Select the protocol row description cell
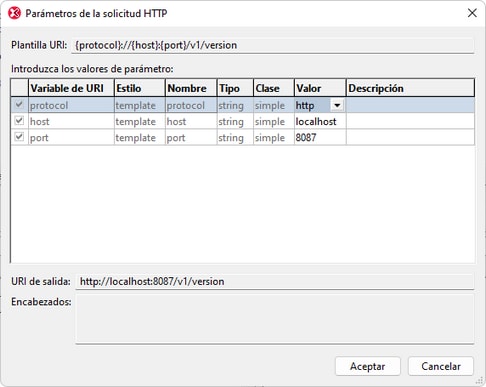Viewport: 486px width, 387px height. coord(410,105)
